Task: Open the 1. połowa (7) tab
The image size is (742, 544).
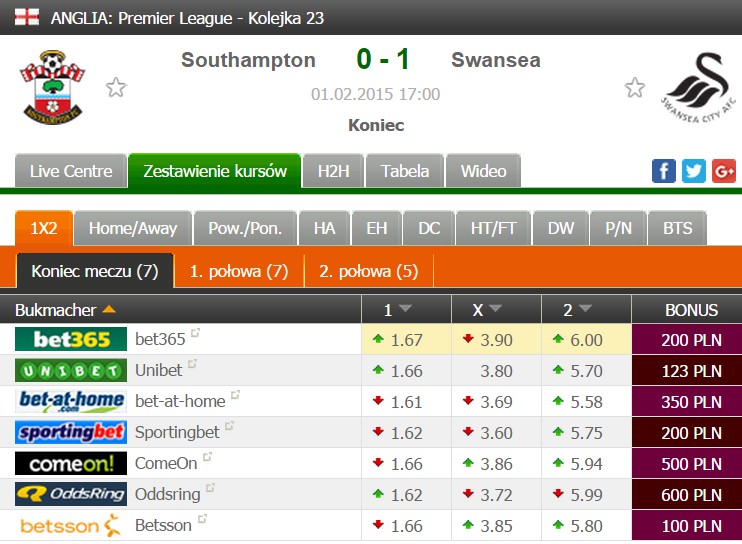Action: [x=239, y=271]
